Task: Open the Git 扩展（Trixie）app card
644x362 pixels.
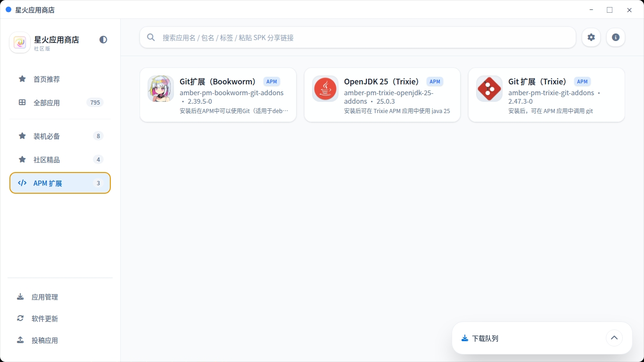Action: [546, 95]
